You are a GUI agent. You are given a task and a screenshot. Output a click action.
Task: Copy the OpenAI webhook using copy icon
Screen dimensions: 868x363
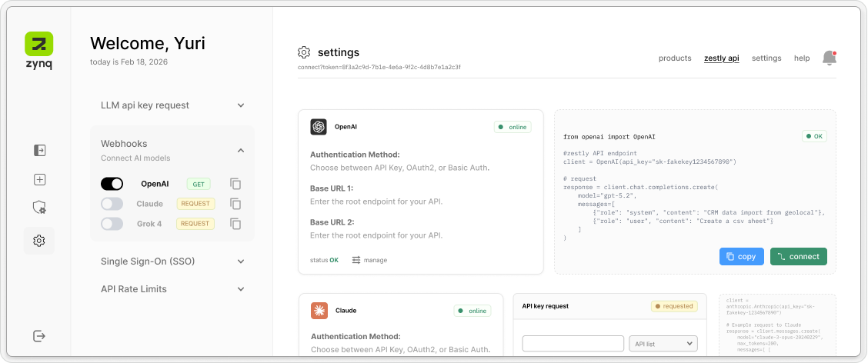[x=235, y=184]
